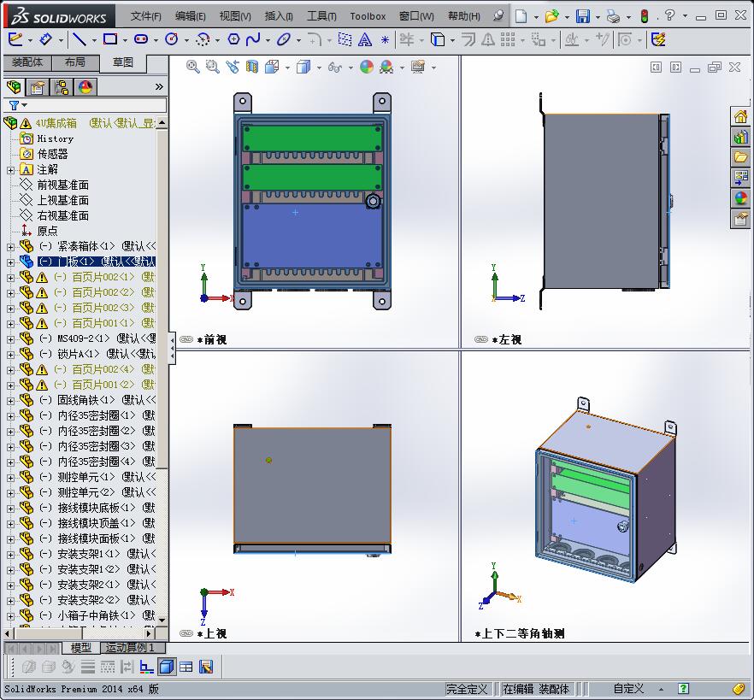Toggle the axis triad icon in bottom toolbar
The image size is (754, 700).
[x=147, y=667]
